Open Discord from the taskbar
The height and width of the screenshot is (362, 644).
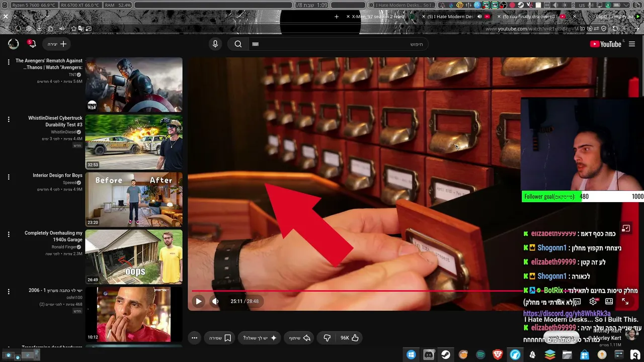(x=429, y=355)
